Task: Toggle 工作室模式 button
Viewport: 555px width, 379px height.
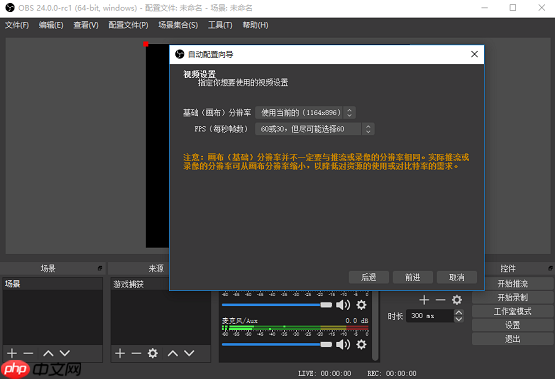Action: 513,311
